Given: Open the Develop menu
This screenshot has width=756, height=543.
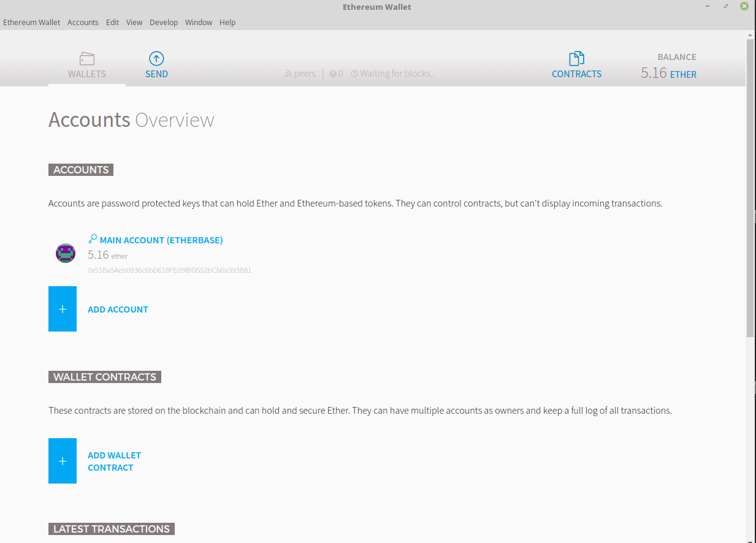Looking at the screenshot, I should [x=164, y=22].
